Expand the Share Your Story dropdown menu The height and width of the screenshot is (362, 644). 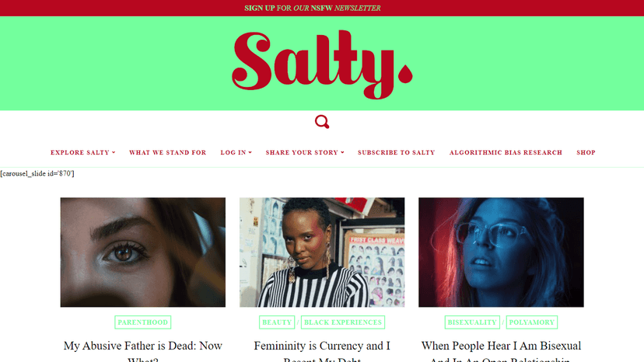[x=305, y=152]
